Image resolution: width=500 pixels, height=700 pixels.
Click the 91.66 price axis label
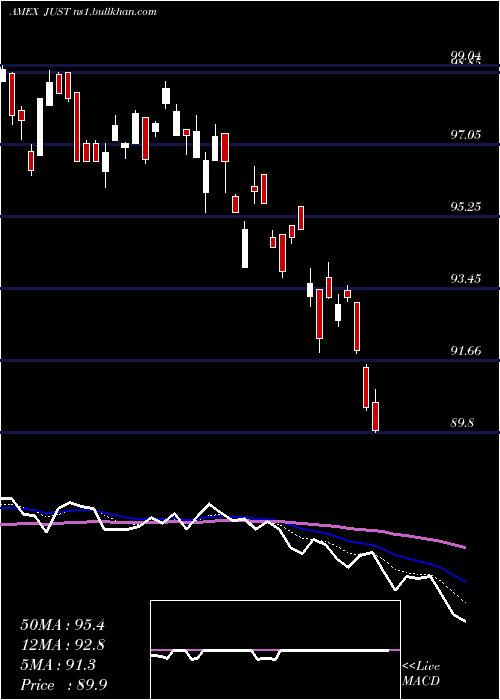click(x=466, y=351)
